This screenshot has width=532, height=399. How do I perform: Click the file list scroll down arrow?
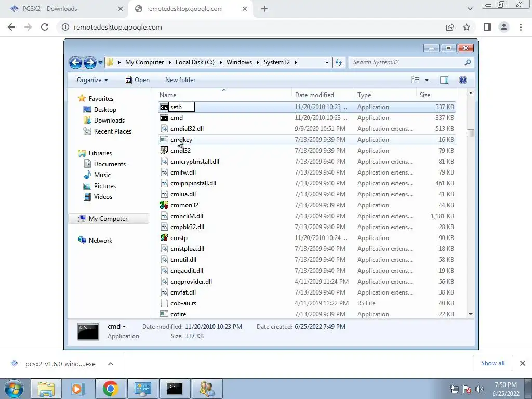[x=471, y=314]
